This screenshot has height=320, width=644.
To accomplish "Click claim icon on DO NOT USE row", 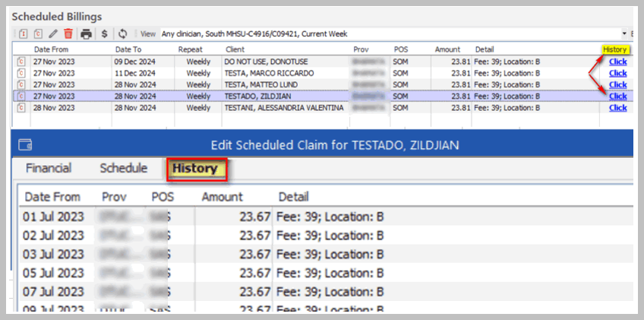I will pyautogui.click(x=21, y=62).
